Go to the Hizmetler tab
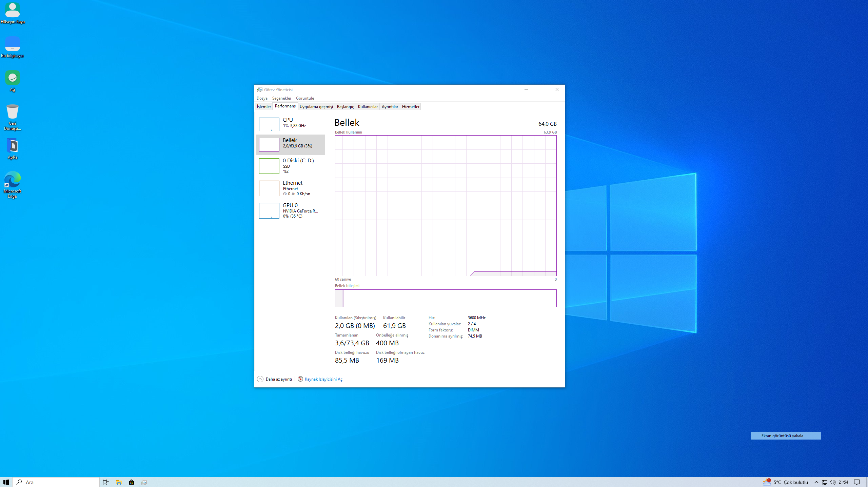 (410, 107)
